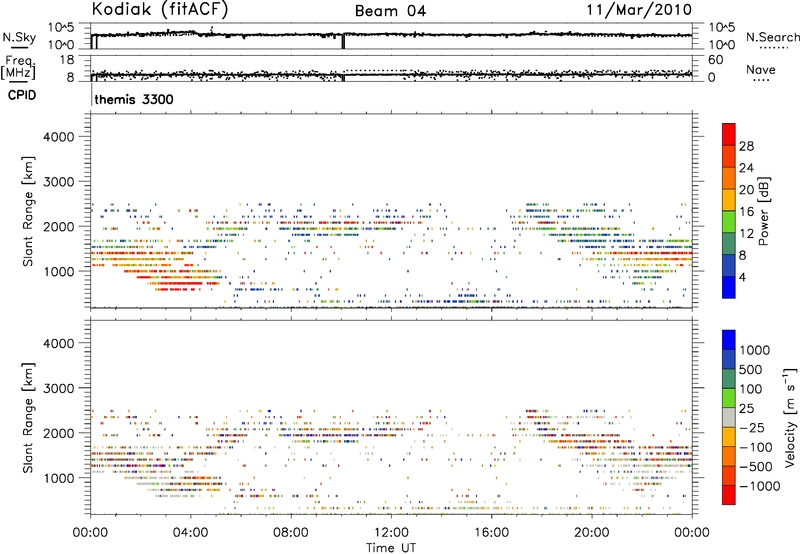Click the 'N.Sky' legend label
Screen dimensions: 800x554
[x=19, y=37]
